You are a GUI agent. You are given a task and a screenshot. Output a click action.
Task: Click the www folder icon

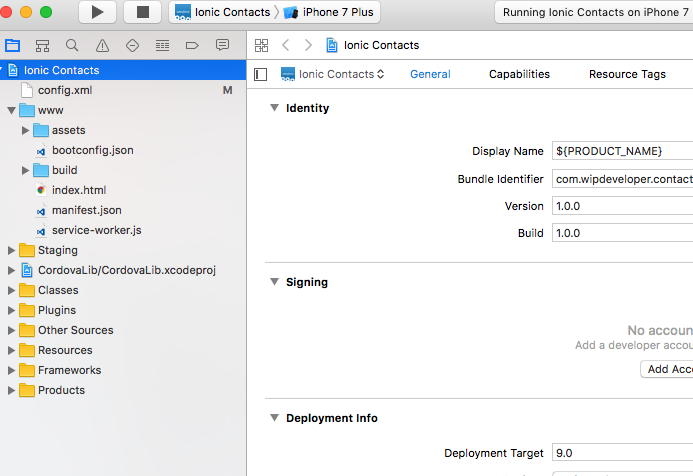27,110
